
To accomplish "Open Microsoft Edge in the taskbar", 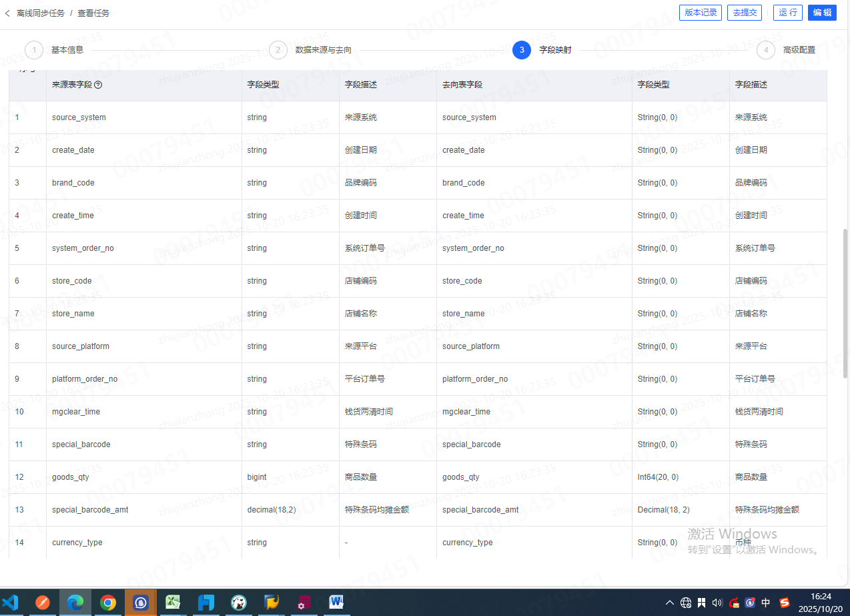I will point(75,603).
